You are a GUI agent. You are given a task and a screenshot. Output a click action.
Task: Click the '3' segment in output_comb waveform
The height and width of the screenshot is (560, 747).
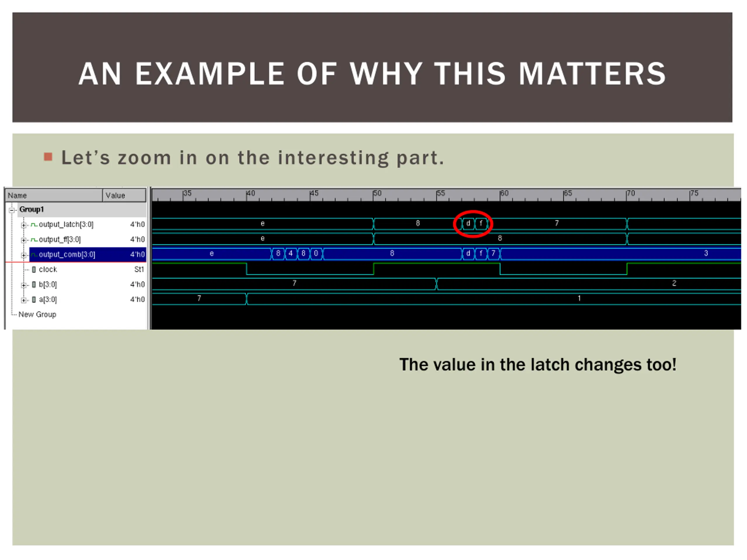coord(621,254)
